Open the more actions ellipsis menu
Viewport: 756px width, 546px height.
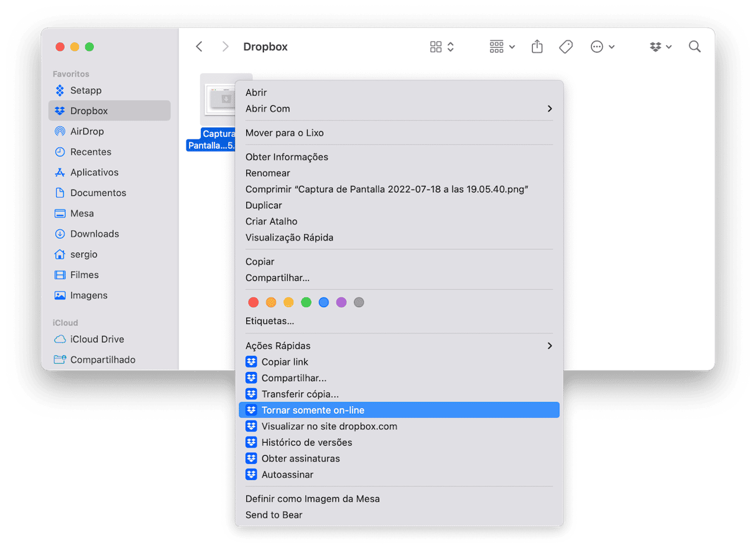[x=602, y=47]
